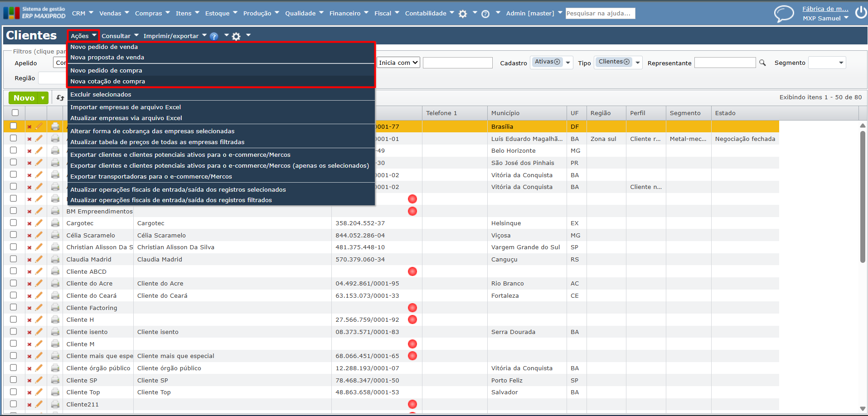The width and height of the screenshot is (868, 416).
Task: Click the chat speech bubble icon
Action: (784, 14)
